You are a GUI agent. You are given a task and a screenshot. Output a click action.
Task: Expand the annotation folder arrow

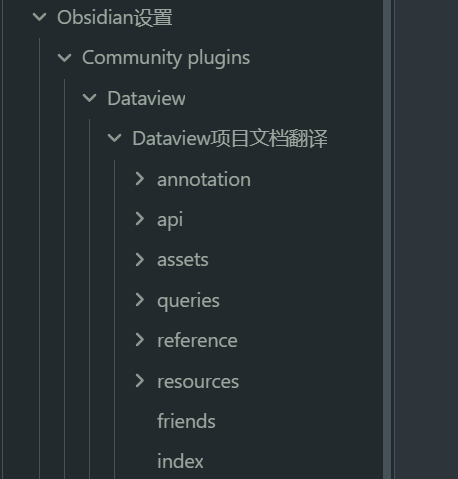[140, 179]
